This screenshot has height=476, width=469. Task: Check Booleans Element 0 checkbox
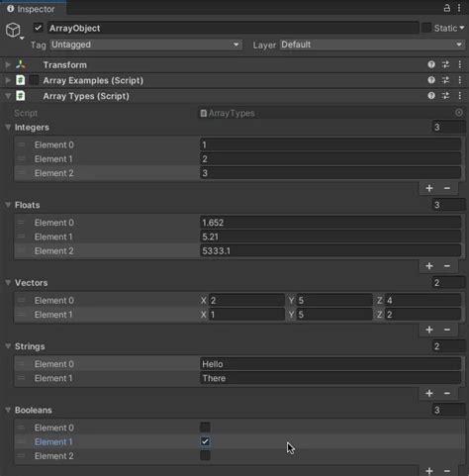(205, 428)
